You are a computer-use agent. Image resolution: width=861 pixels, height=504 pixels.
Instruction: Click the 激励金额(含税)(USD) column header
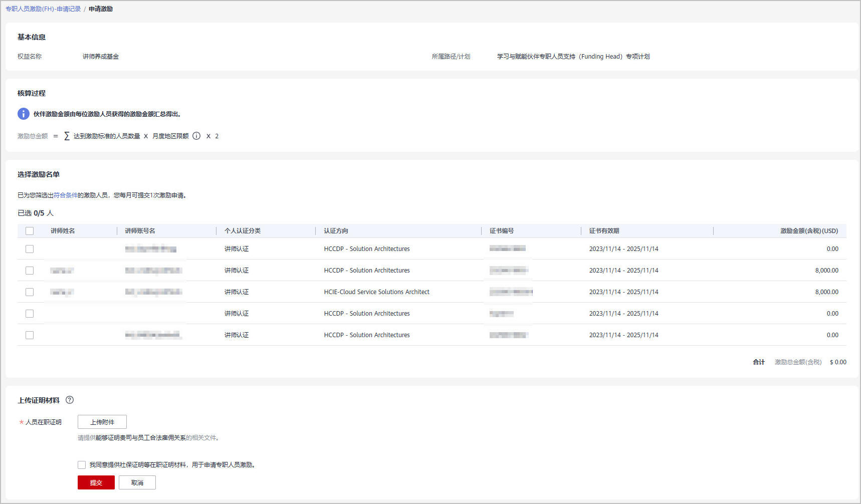pos(809,231)
